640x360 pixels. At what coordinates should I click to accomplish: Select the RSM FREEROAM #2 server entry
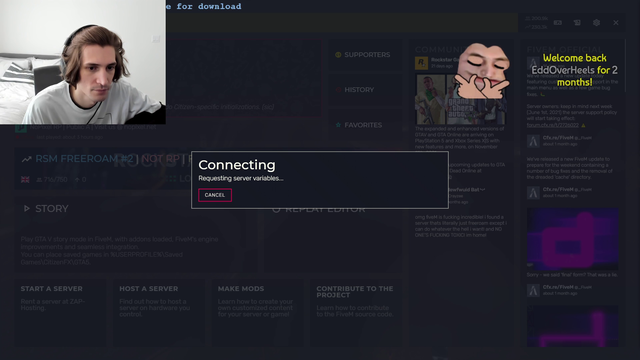(x=103, y=168)
